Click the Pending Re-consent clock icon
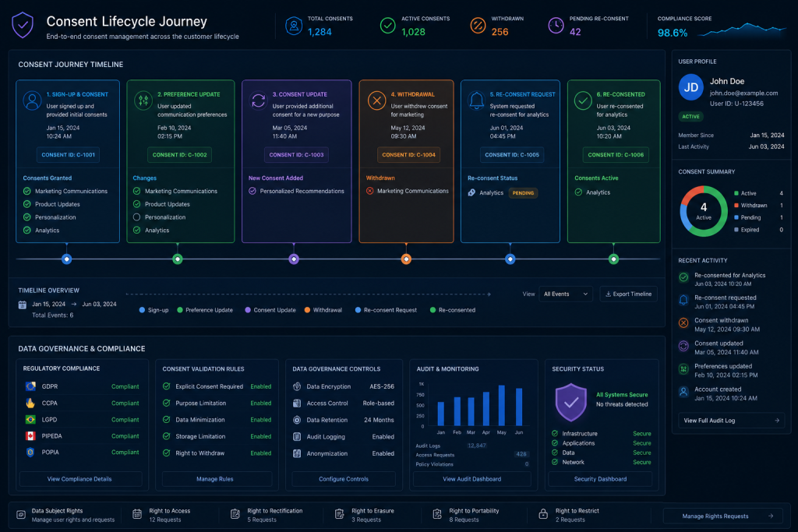 556,26
